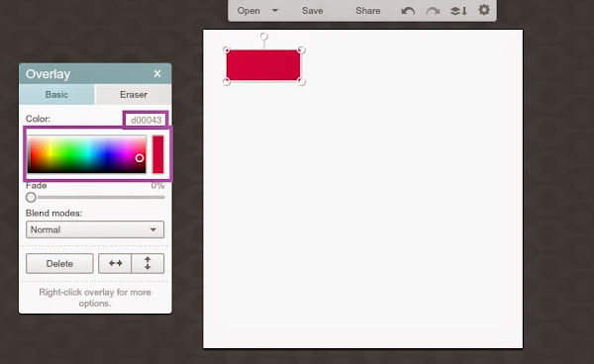594x364 pixels.
Task: Click the top-right corner handle of rectangle
Action: 301,49
